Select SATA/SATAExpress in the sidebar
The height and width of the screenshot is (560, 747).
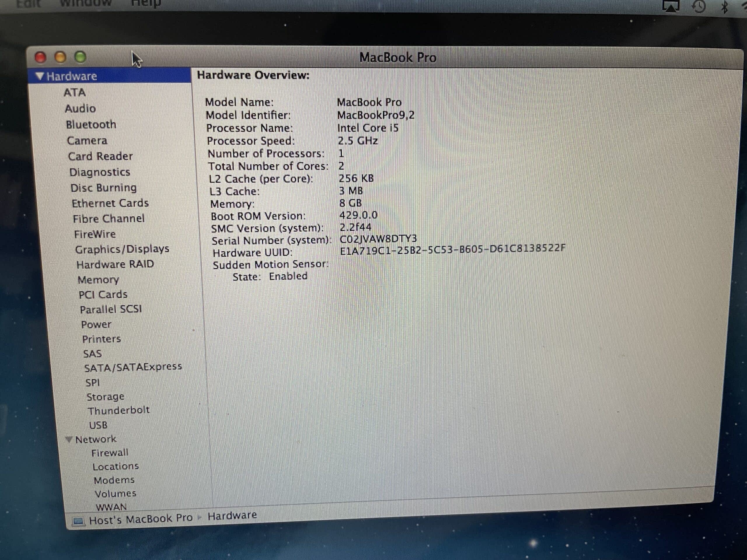tap(133, 367)
